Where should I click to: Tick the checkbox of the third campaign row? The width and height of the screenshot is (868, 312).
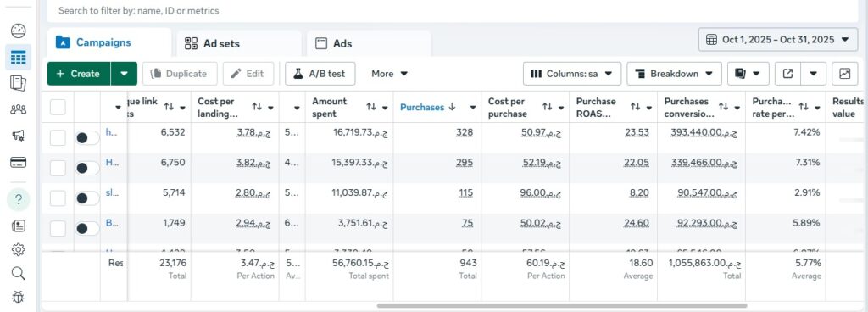(x=58, y=198)
